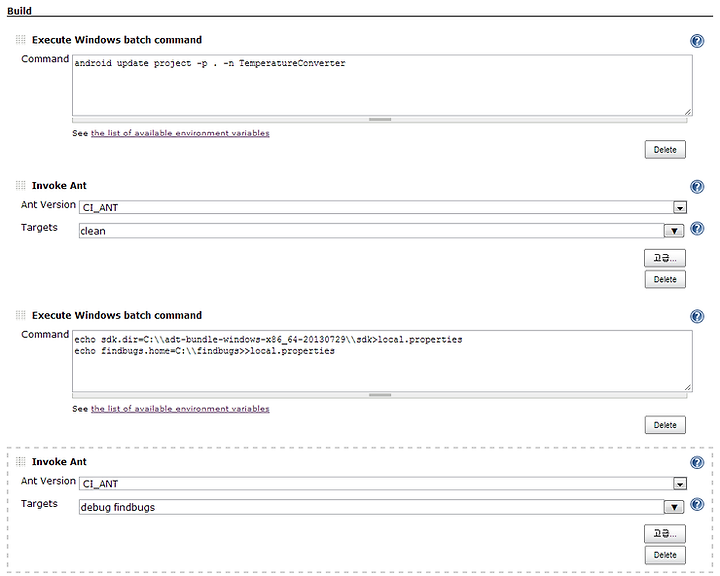Open environment variables link under echo command

[x=180, y=409]
